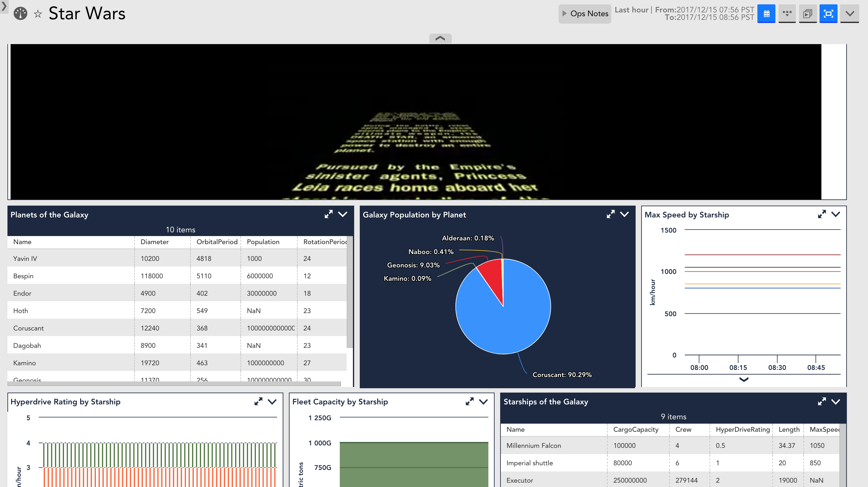Select the Hoth planet row
This screenshot has height=487, width=868.
point(177,311)
